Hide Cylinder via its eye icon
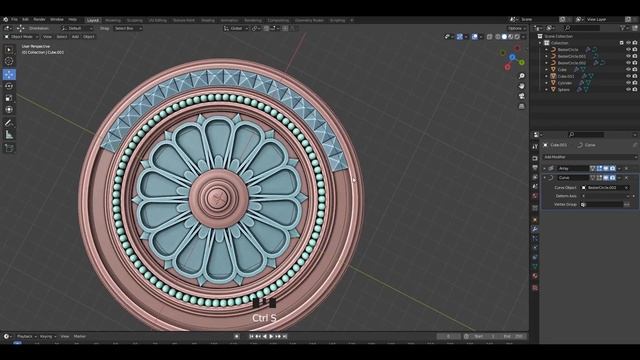This screenshot has height=360, width=640. 629,83
